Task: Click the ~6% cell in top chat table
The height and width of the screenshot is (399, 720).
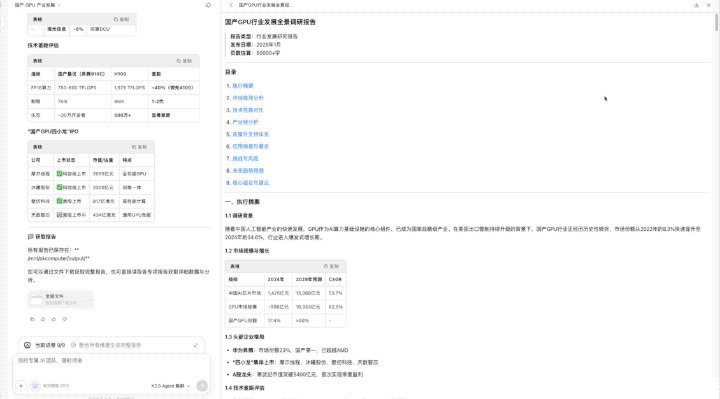Action: 78,29
